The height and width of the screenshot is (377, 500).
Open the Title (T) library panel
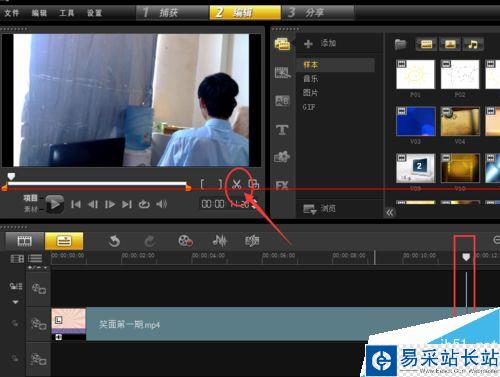[x=282, y=129]
